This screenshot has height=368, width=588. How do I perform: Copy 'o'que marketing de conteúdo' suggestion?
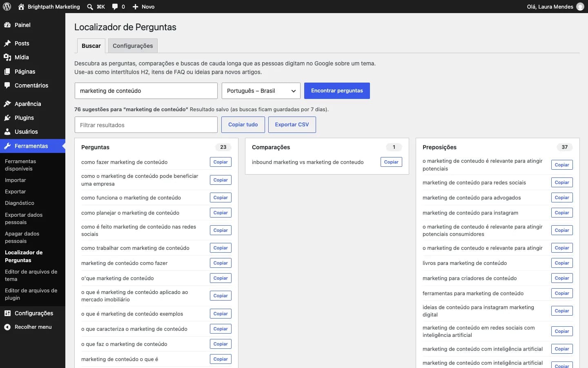(220, 278)
